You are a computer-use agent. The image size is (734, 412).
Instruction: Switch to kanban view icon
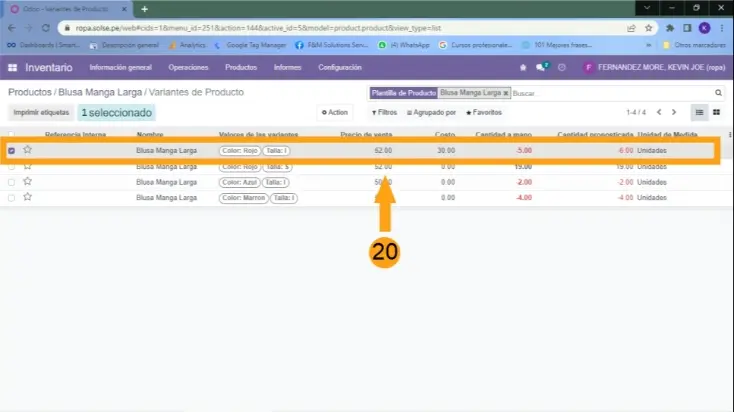(x=716, y=112)
